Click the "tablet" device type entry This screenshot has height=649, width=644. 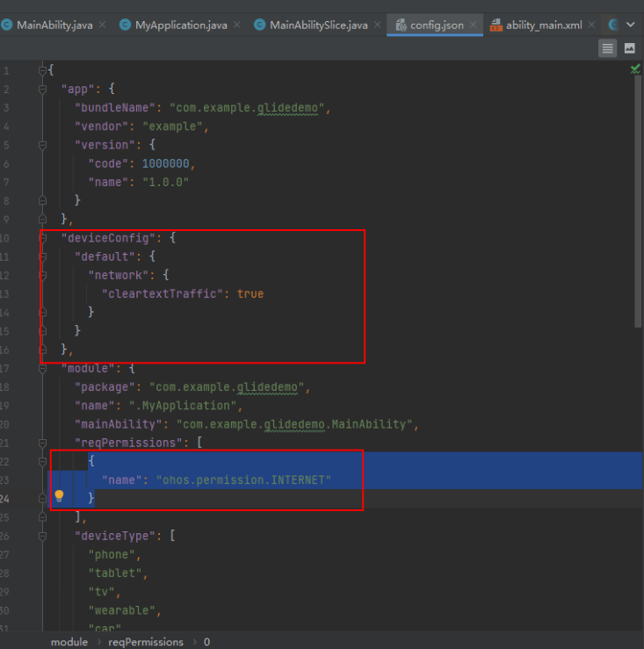[115, 573]
